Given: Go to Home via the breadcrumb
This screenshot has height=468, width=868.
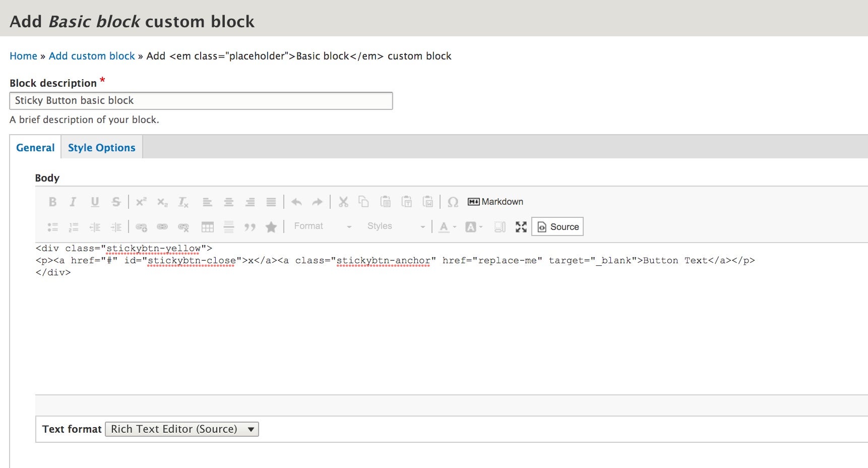Looking at the screenshot, I should 23,56.
